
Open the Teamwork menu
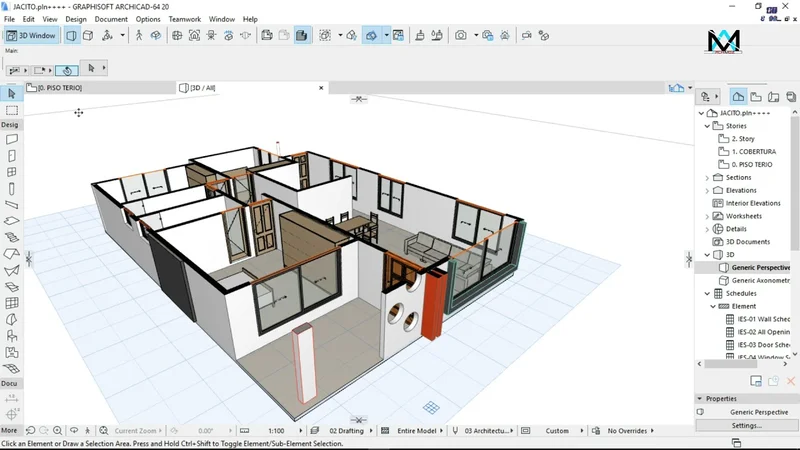185,19
